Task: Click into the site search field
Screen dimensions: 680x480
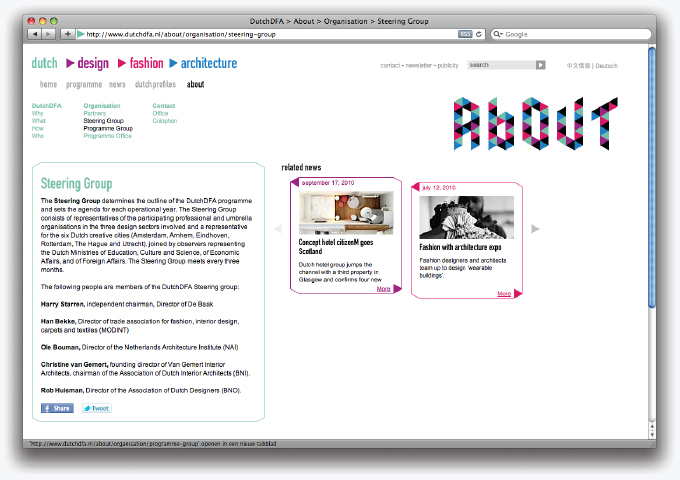Action: click(501, 65)
